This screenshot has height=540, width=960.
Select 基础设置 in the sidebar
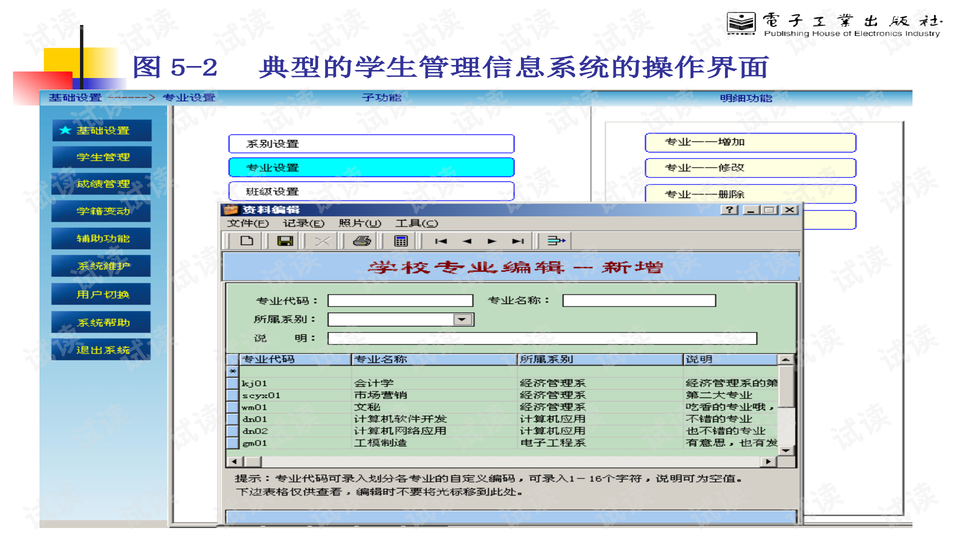tap(102, 130)
